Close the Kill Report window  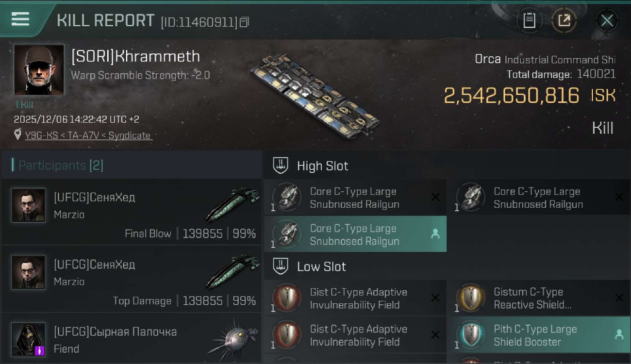[x=607, y=20]
